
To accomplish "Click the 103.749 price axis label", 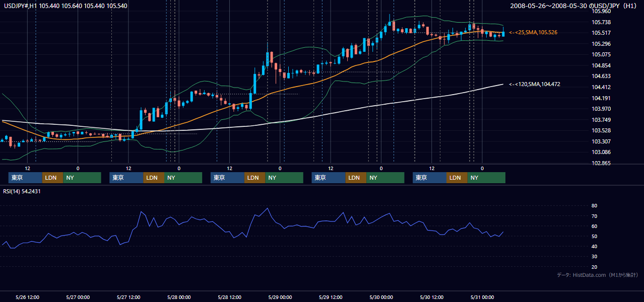I will [601, 120].
